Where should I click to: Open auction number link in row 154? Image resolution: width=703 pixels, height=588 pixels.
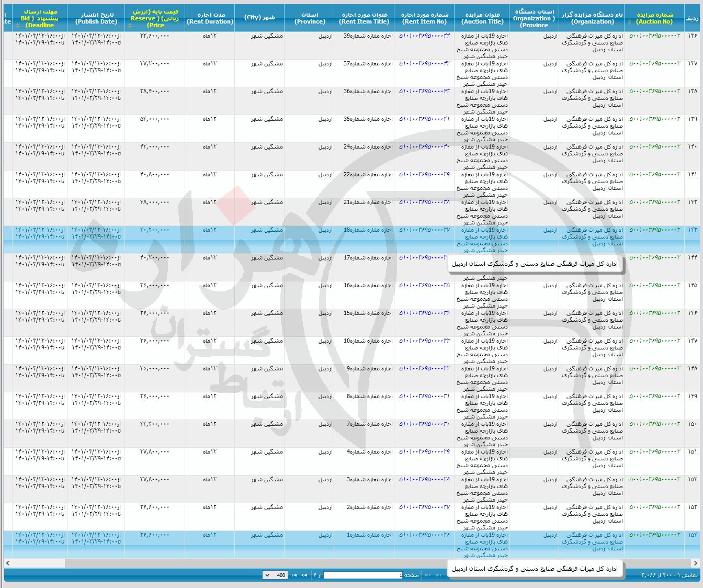coord(654,535)
